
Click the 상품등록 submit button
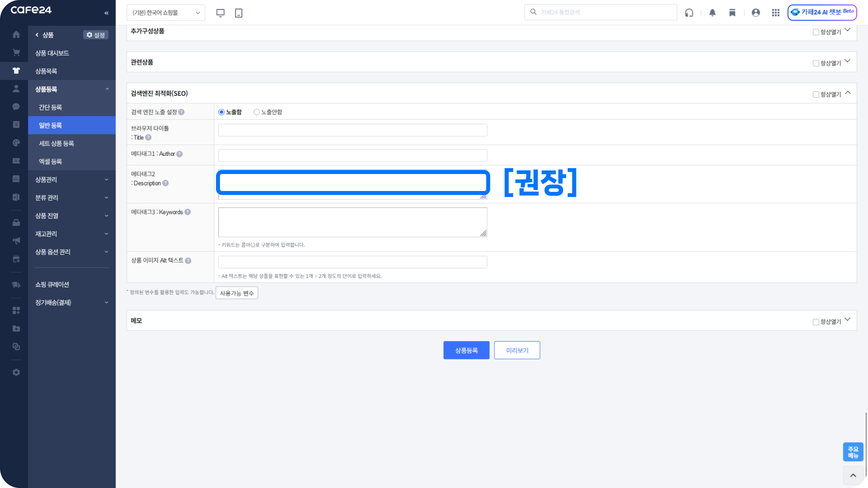click(466, 350)
